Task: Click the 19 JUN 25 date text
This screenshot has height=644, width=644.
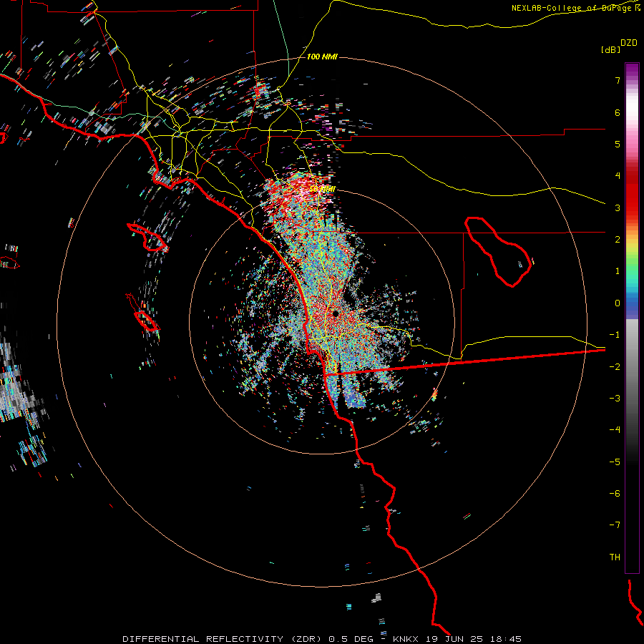Action: (453, 639)
